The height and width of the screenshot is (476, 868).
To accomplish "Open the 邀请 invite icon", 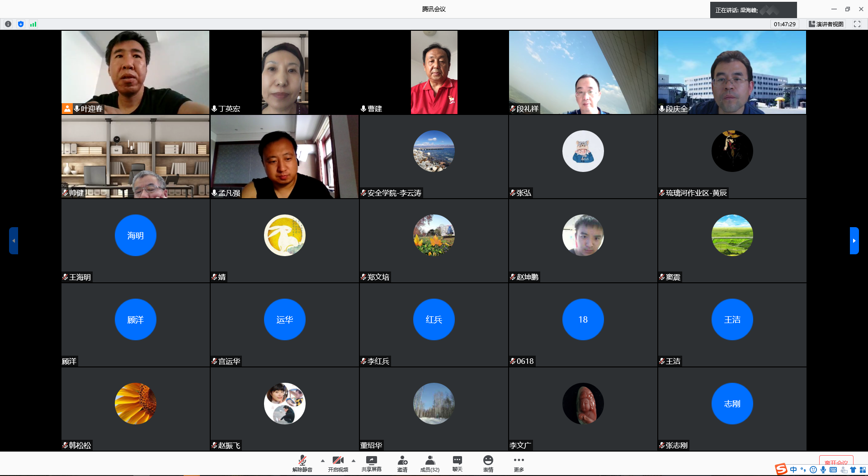I will point(402,463).
